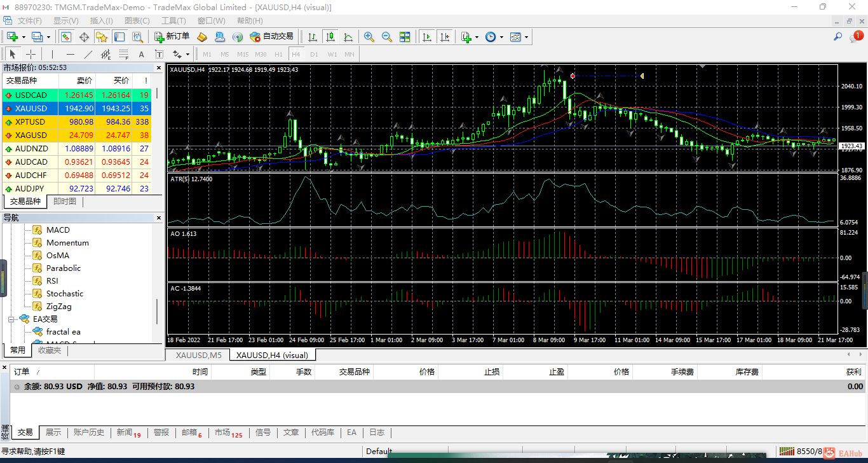Viewport: 868px width, 463px height.
Task: Click the tile windows icon
Action: point(405,37)
